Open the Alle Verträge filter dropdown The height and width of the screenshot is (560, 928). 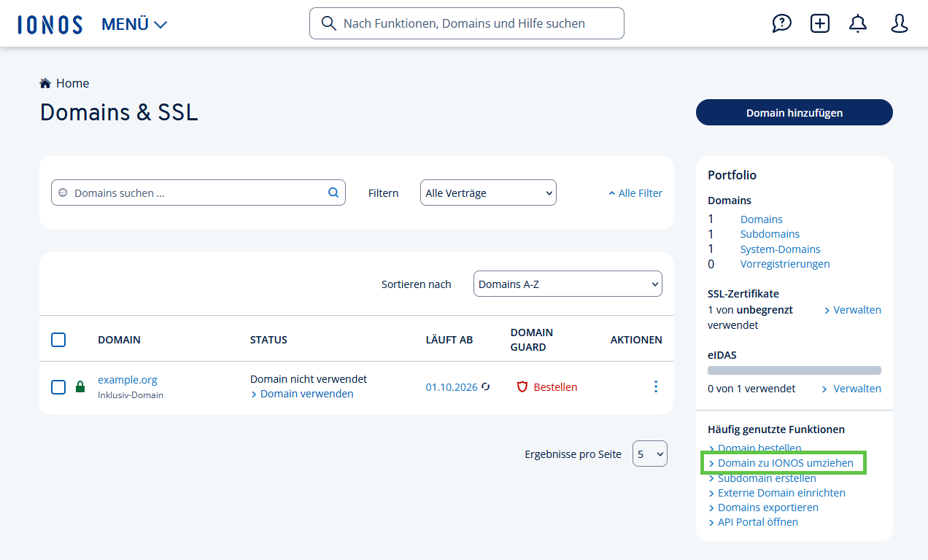pyautogui.click(x=487, y=192)
